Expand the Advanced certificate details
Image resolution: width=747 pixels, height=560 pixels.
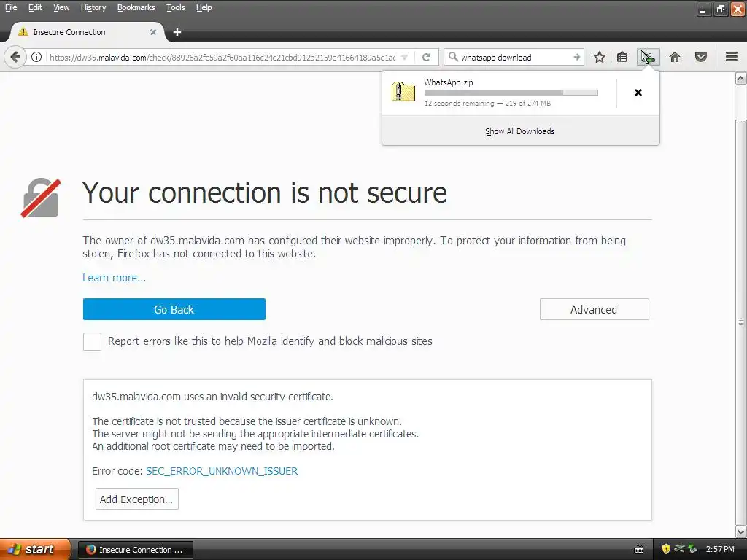coord(594,309)
